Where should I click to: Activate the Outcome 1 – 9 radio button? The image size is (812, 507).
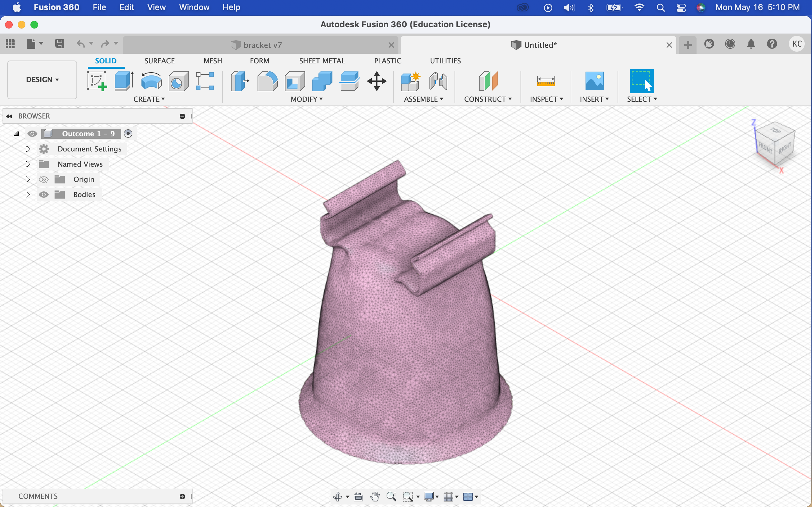(128, 133)
